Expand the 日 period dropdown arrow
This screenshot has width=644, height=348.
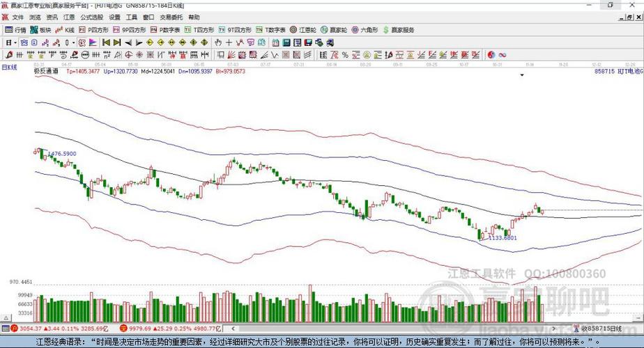(x=15, y=42)
